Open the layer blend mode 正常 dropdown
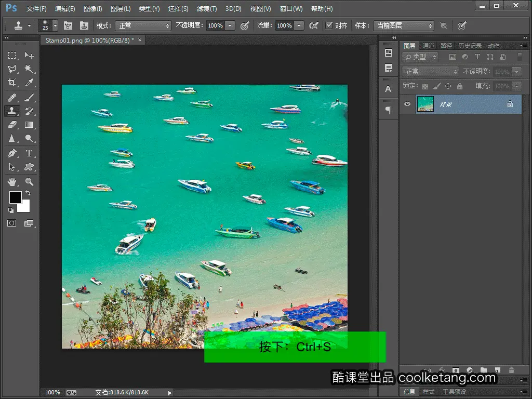Image resolution: width=532 pixels, height=399 pixels. click(x=430, y=72)
